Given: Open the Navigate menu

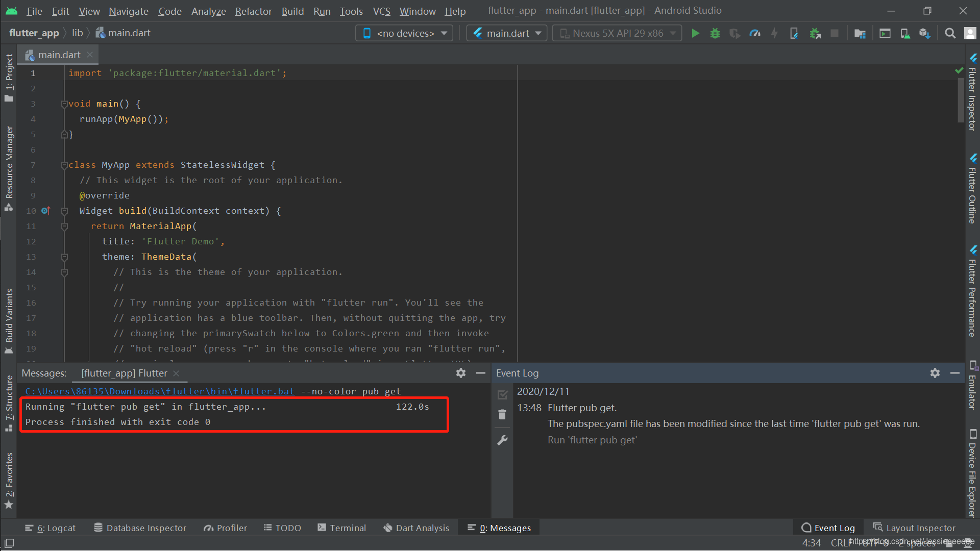Looking at the screenshot, I should coord(128,10).
